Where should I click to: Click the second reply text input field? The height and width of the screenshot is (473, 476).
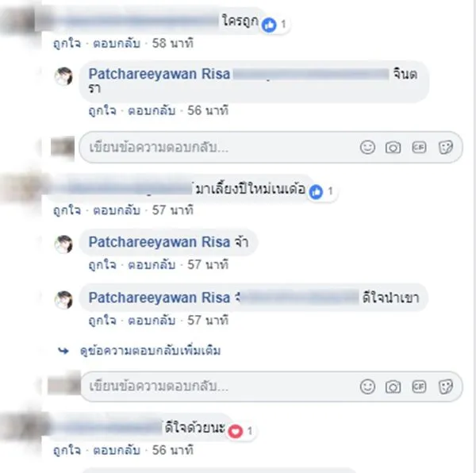coord(271,386)
